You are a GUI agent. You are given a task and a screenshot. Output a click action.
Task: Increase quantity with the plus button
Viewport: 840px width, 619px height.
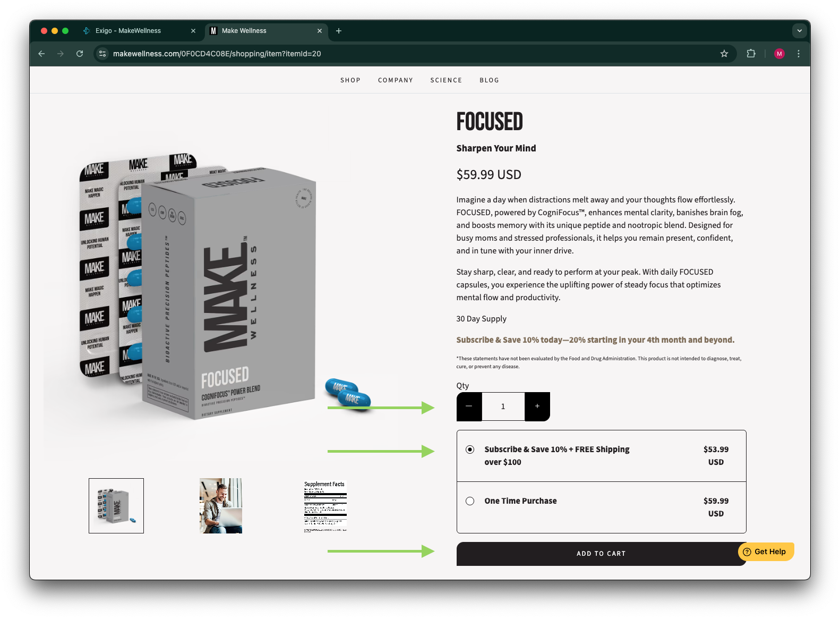pos(537,406)
